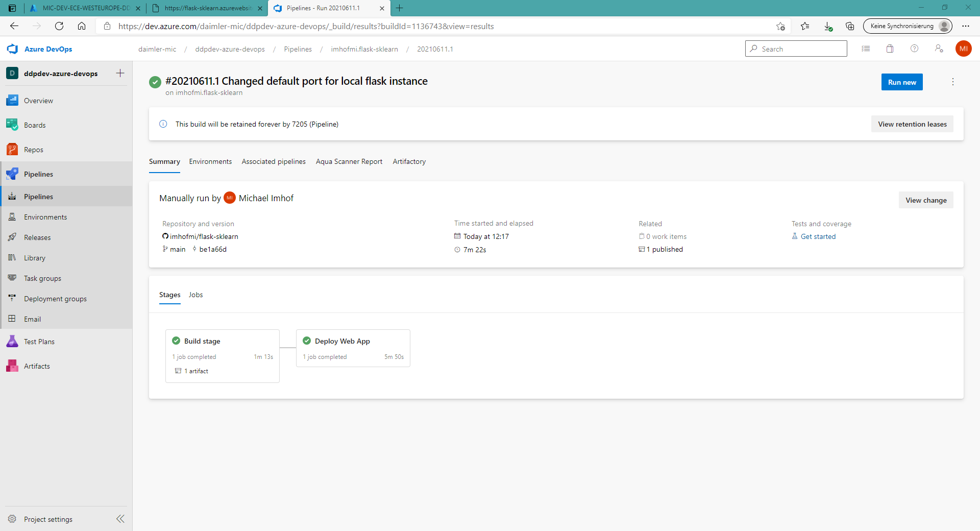This screenshot has height=531, width=980.
Task: Collapse the sidebar with double-chevron icon
Action: click(120, 519)
